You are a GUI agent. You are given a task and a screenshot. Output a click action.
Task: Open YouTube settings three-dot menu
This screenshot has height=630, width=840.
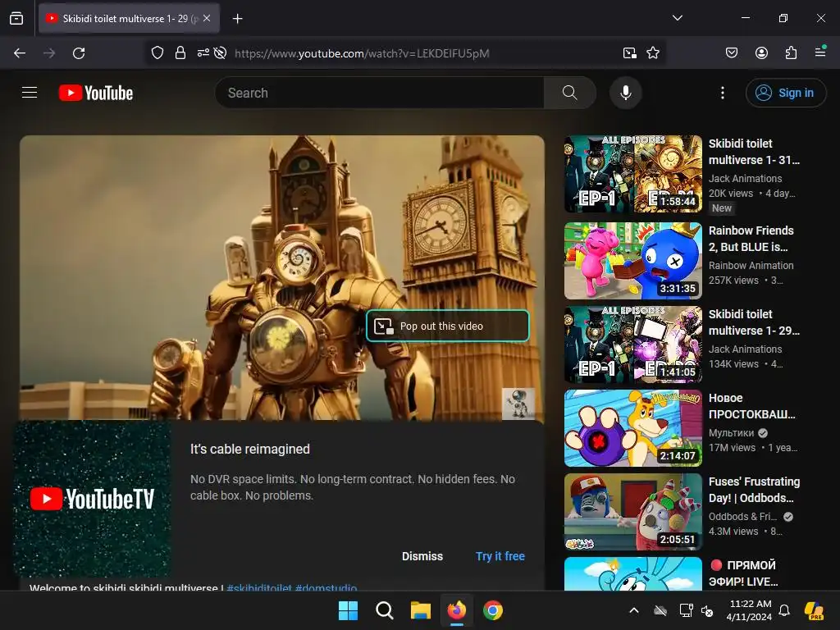pos(722,93)
